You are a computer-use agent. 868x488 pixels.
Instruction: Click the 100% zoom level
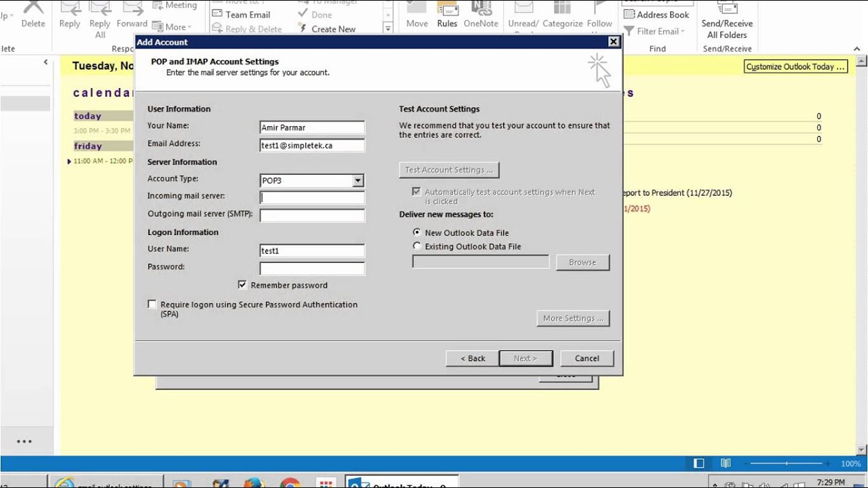850,464
